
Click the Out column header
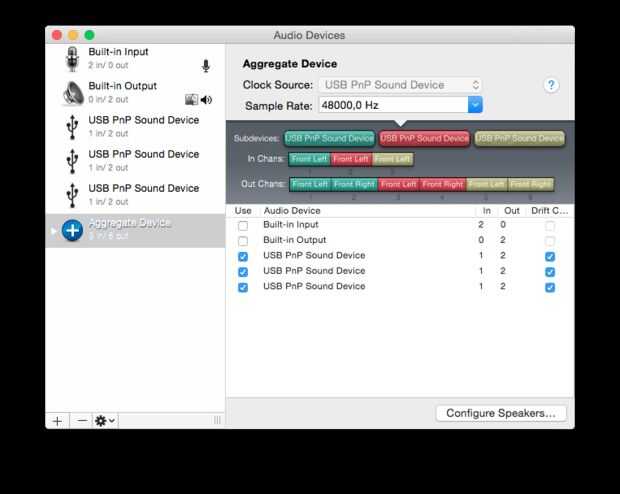tap(512, 211)
